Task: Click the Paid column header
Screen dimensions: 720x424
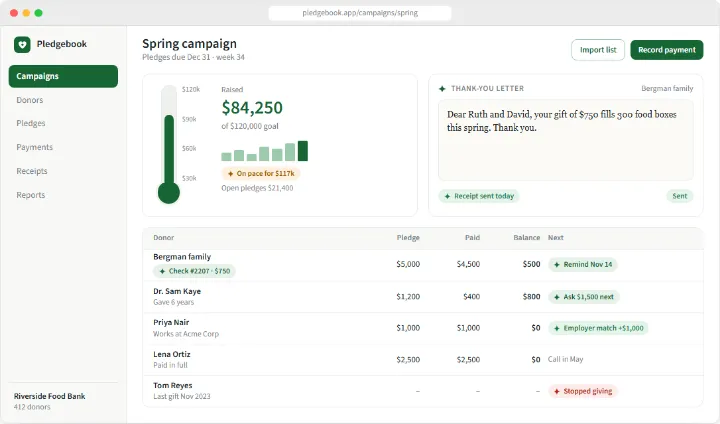Action: click(472, 237)
